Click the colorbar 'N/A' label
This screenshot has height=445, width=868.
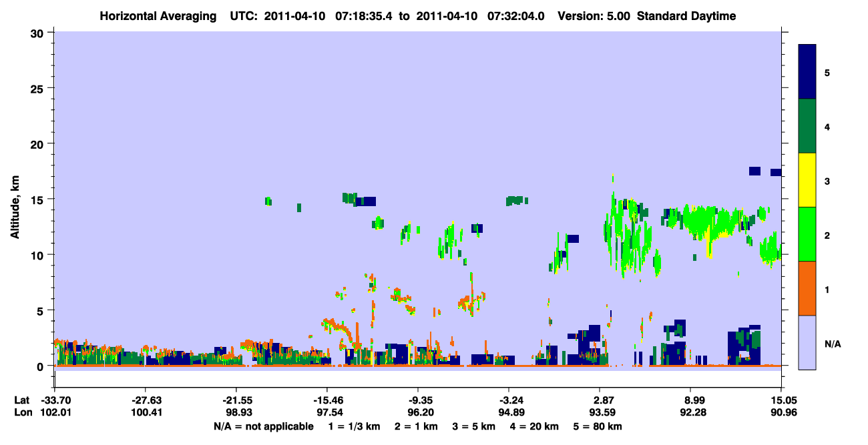[833, 344]
